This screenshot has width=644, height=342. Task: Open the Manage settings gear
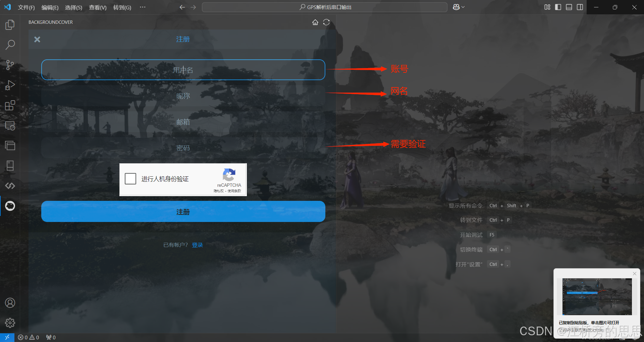tap(10, 323)
